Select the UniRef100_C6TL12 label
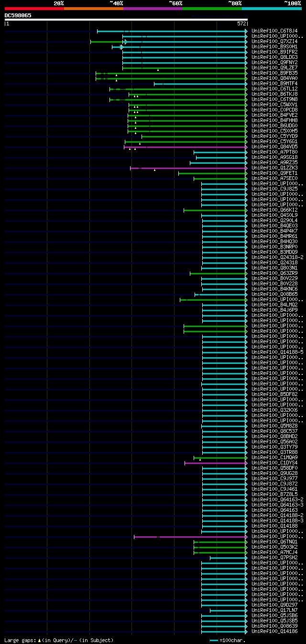This screenshot has height=644, width=306. 274,89
